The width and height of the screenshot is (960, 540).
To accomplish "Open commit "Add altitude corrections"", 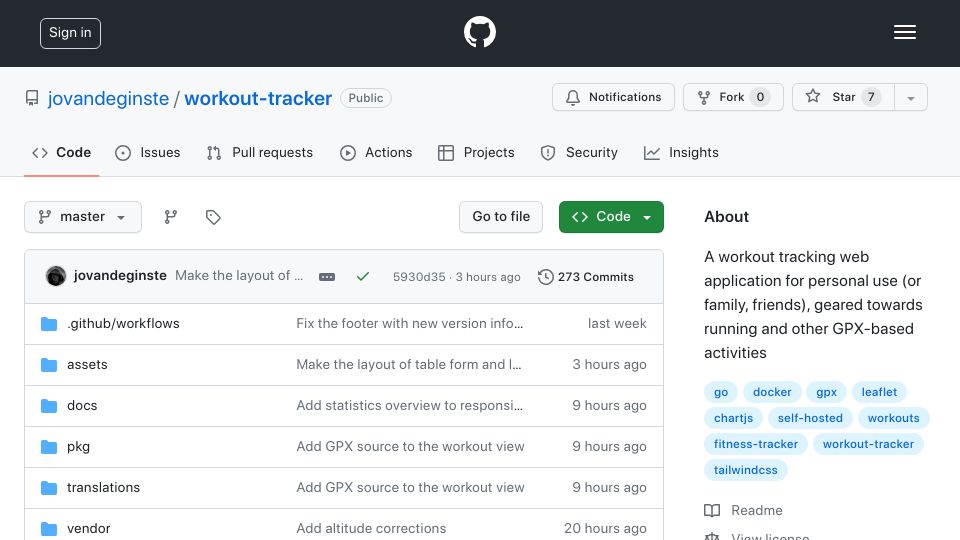I will click(371, 528).
